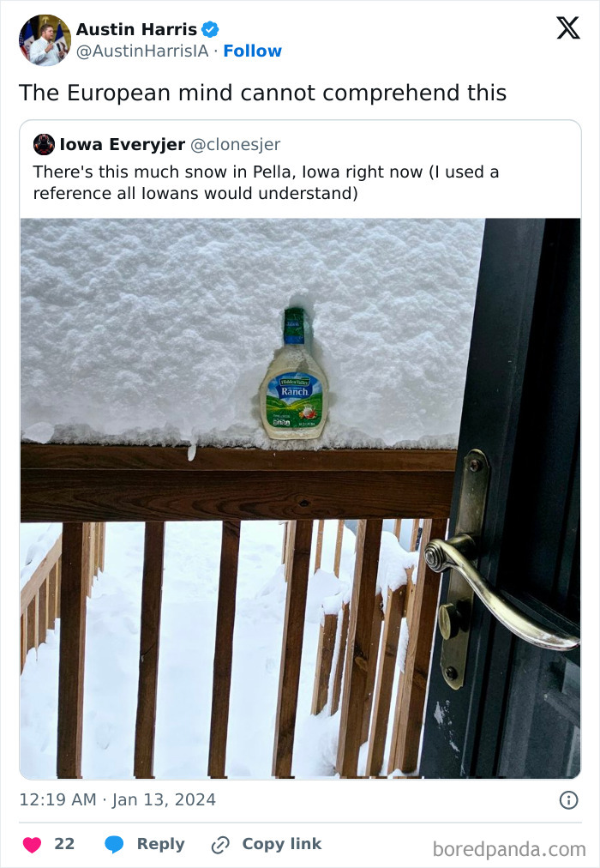Screen dimensions: 600x868
Task: Open the X logo link
Action: [x=568, y=28]
